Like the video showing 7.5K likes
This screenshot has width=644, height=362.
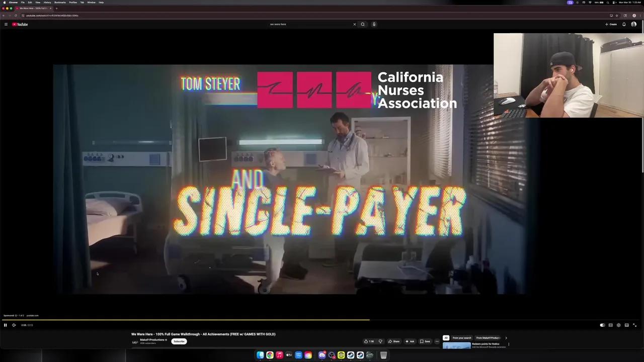point(368,341)
